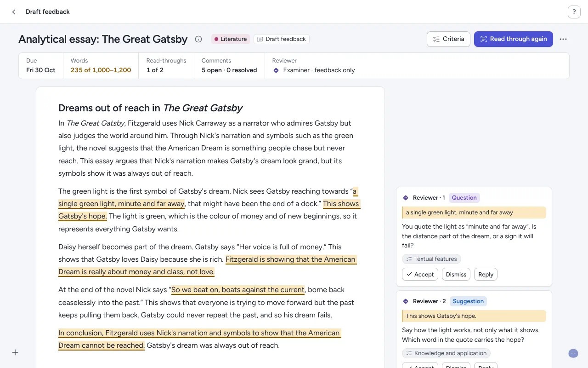Screen dimensions: 588x368
Task: Click the info icon beside the essay title
Action: (198, 39)
